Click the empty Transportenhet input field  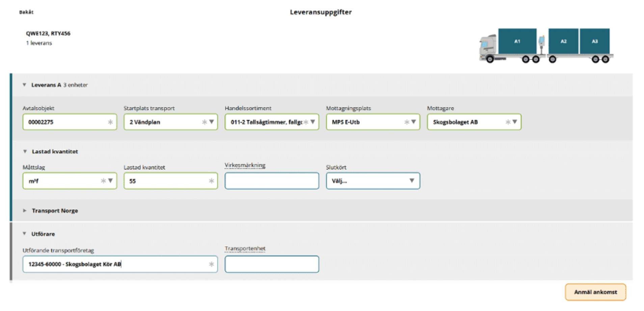click(272, 264)
